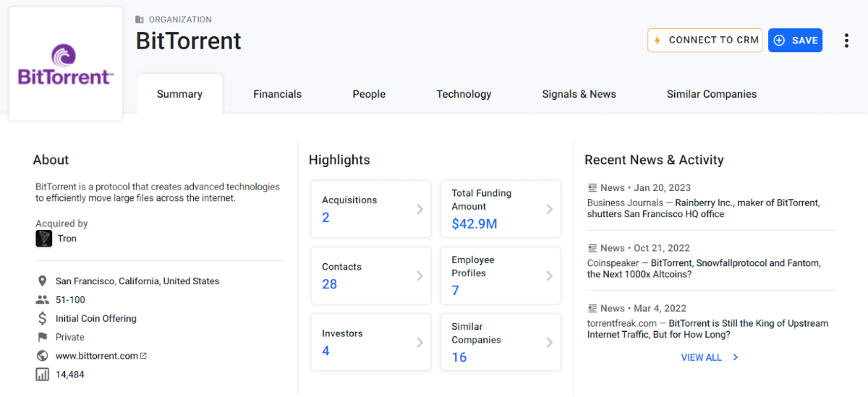Click the Initial Coin Offering text
The image size is (868, 397).
(x=96, y=319)
